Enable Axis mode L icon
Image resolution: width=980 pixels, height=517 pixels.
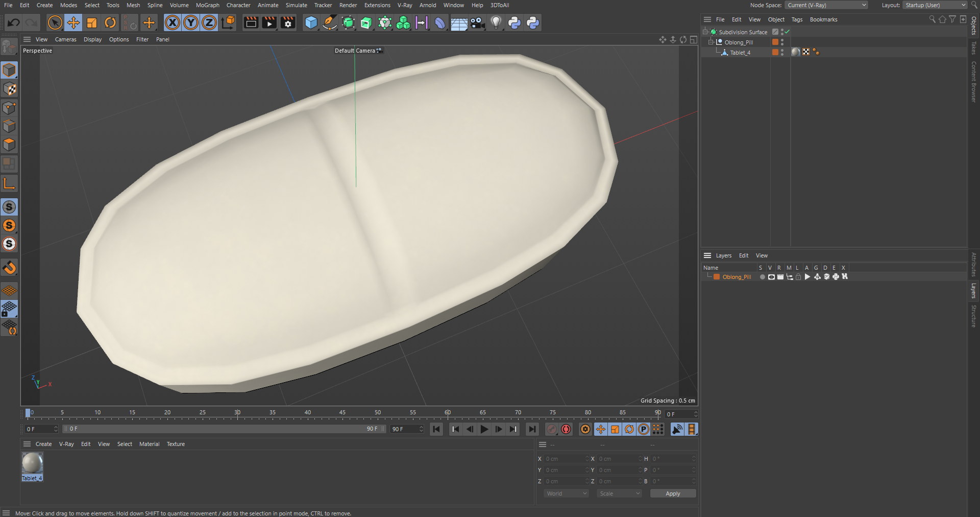point(9,183)
